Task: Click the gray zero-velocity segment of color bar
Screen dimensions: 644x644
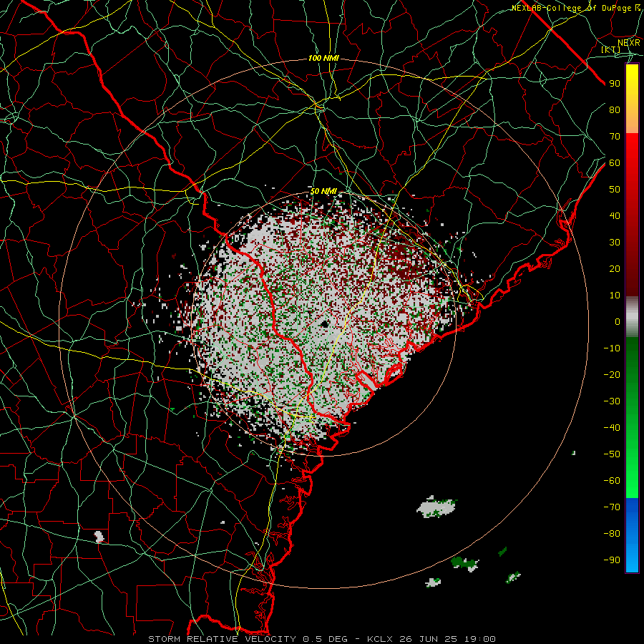Action: (x=632, y=317)
